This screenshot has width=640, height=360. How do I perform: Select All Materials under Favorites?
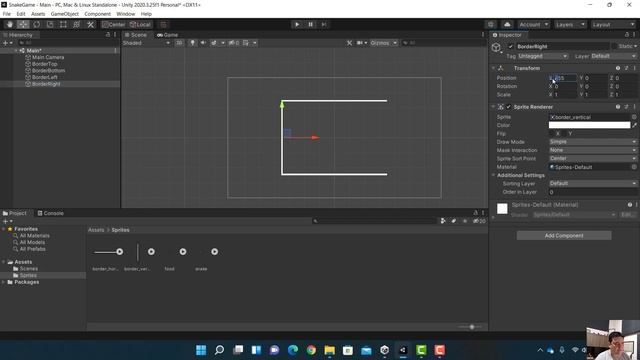click(x=34, y=236)
